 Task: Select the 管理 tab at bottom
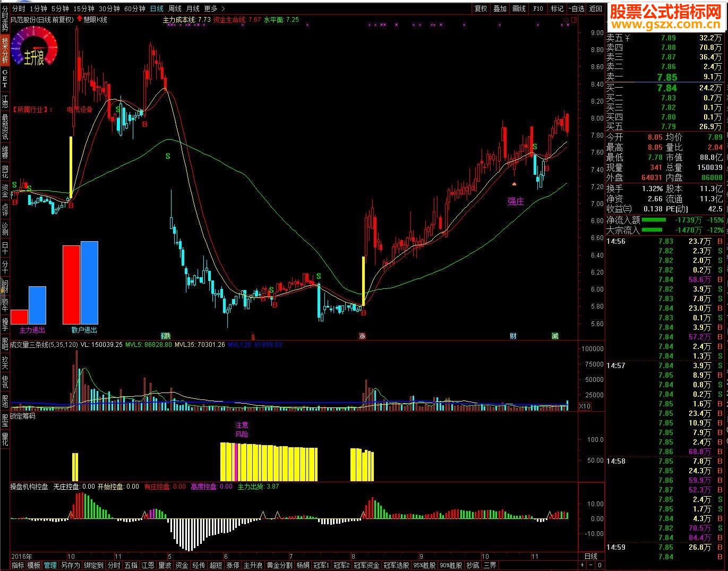50,565
